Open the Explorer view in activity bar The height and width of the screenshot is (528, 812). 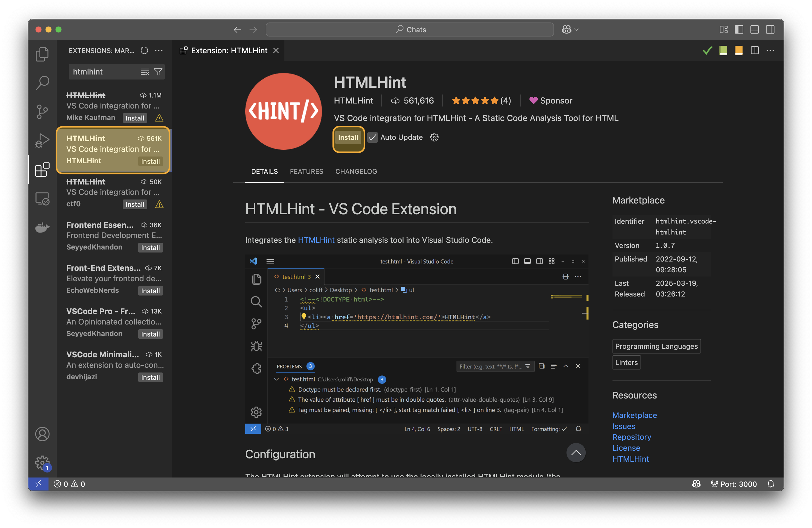[42, 54]
